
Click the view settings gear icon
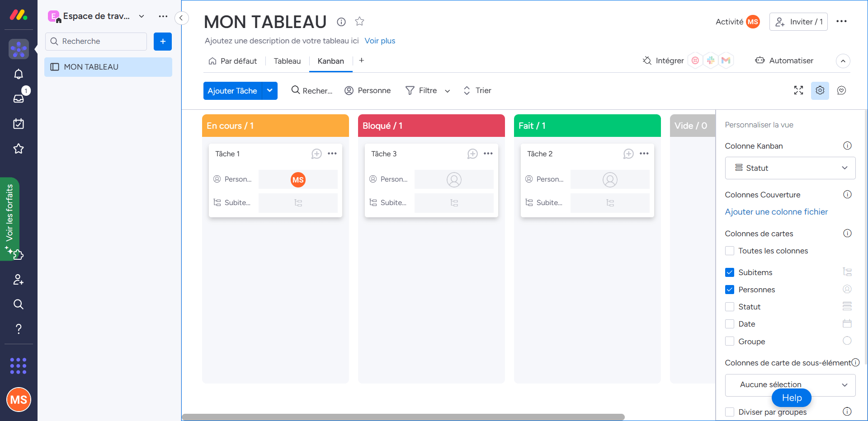(820, 90)
